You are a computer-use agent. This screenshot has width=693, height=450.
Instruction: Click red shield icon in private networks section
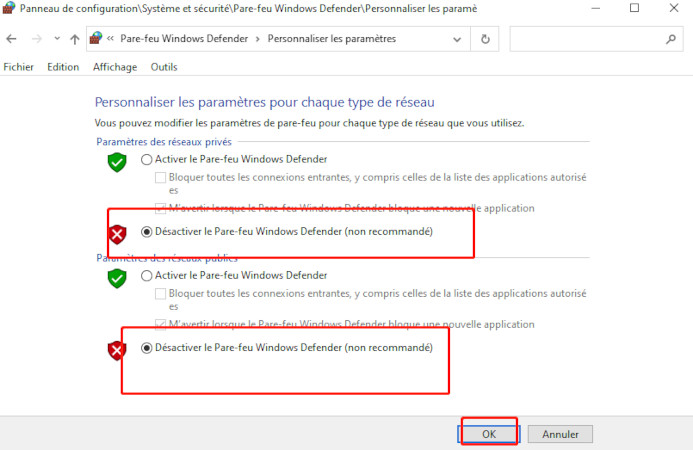(117, 234)
